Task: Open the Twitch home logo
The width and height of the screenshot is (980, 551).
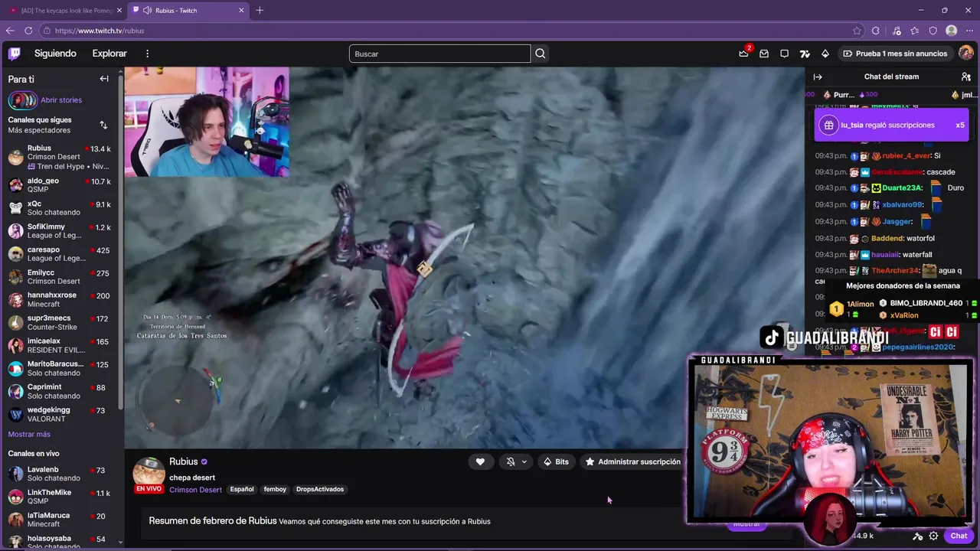Action: tap(15, 54)
